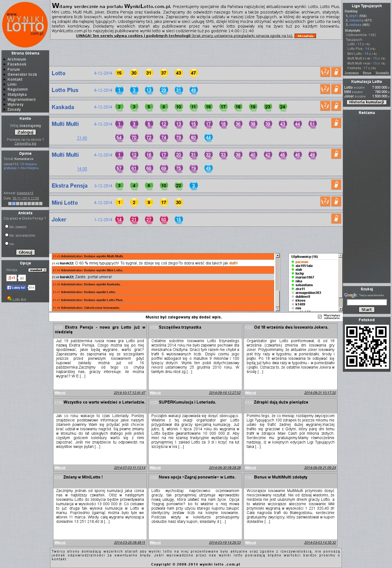Click the Google +1 button

(12, 278)
